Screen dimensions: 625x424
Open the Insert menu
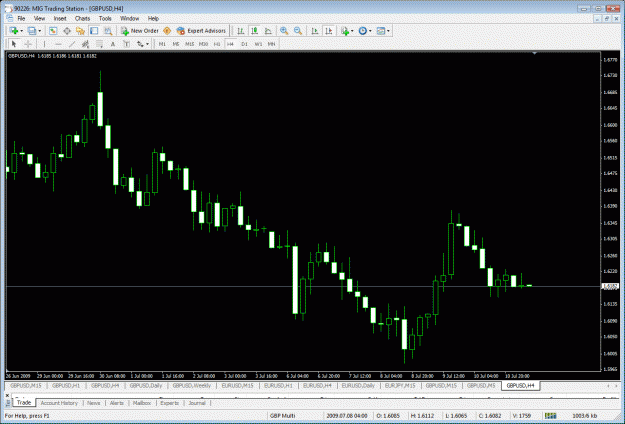pos(60,18)
